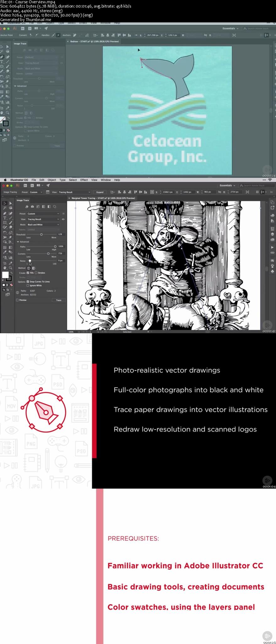Open the Window menu in the tracing window menu bar
Viewport: 276px width, 644px height.
[106, 180]
